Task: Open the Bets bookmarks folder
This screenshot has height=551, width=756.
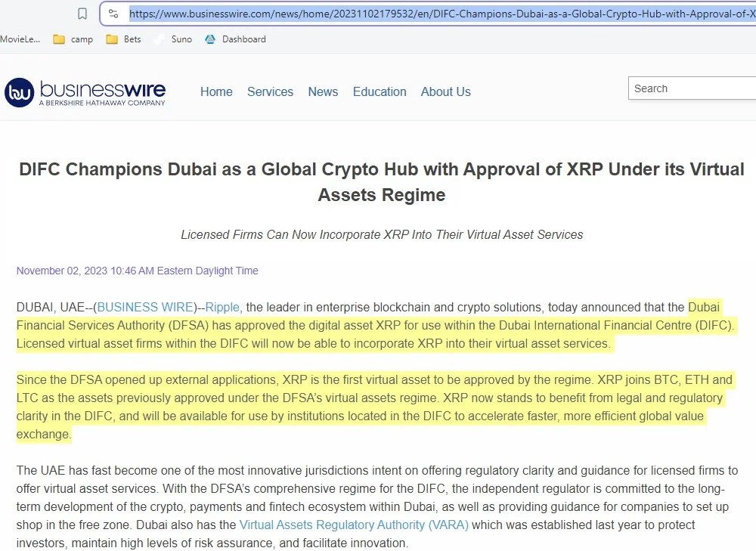Action: point(123,39)
